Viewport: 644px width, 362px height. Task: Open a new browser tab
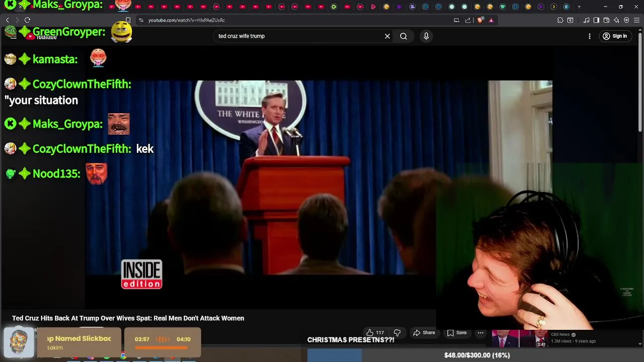[579, 7]
